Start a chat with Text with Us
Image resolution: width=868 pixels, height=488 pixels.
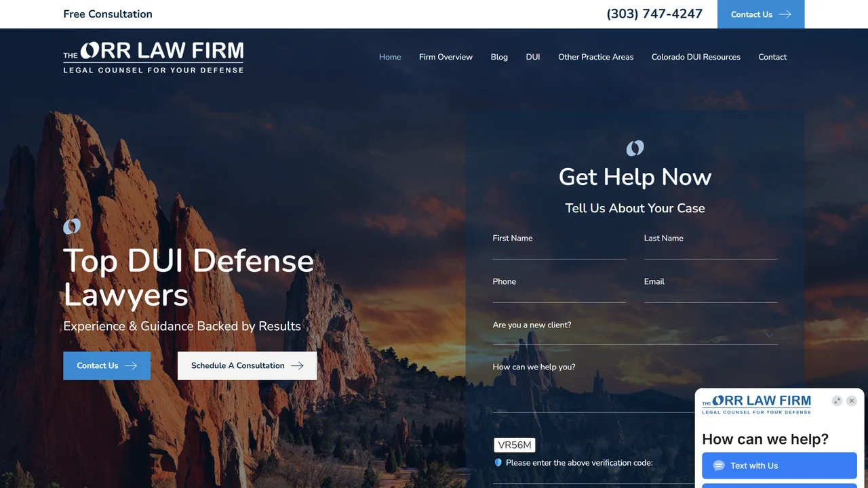(x=779, y=466)
